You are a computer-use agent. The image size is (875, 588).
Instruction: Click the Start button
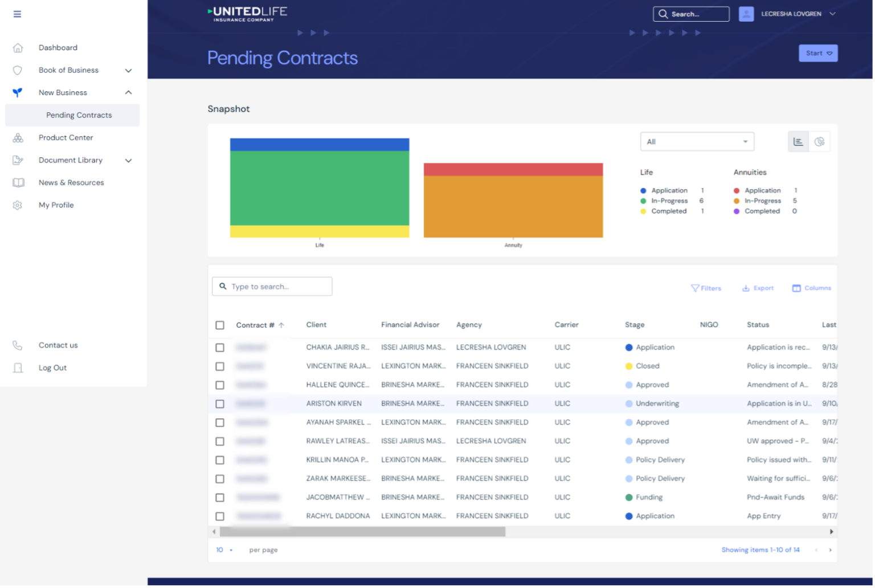pos(817,54)
